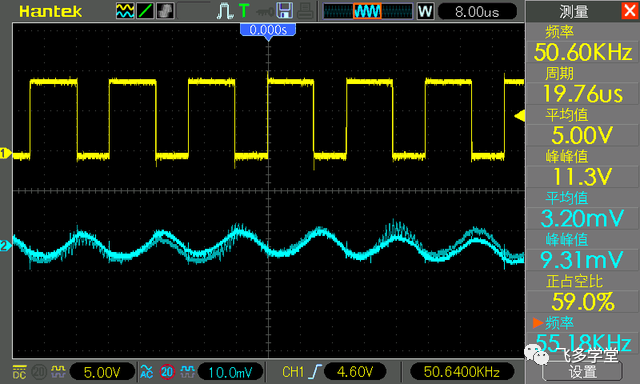The width and height of the screenshot is (640, 384).
Task: Click the 测量 measurement panel title
Action: pyautogui.click(x=573, y=11)
